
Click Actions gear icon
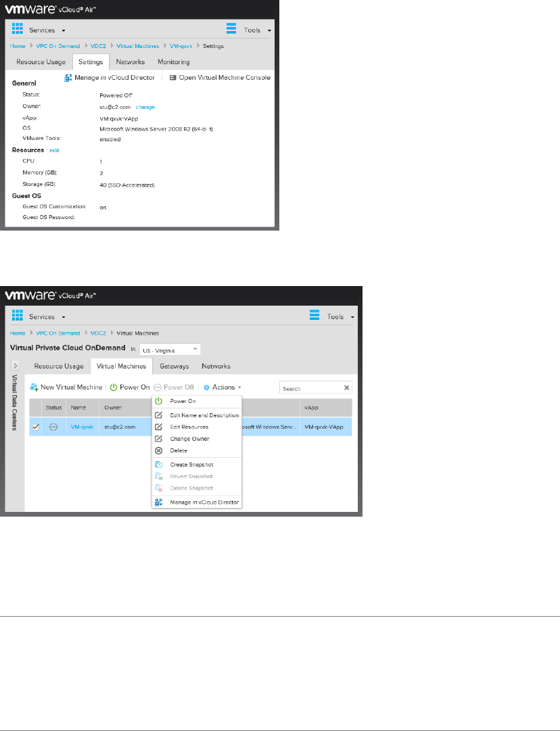206,387
